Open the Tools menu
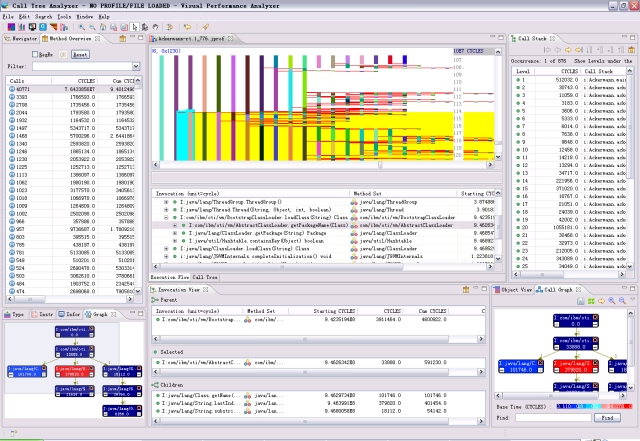640x441 pixels. tap(62, 17)
